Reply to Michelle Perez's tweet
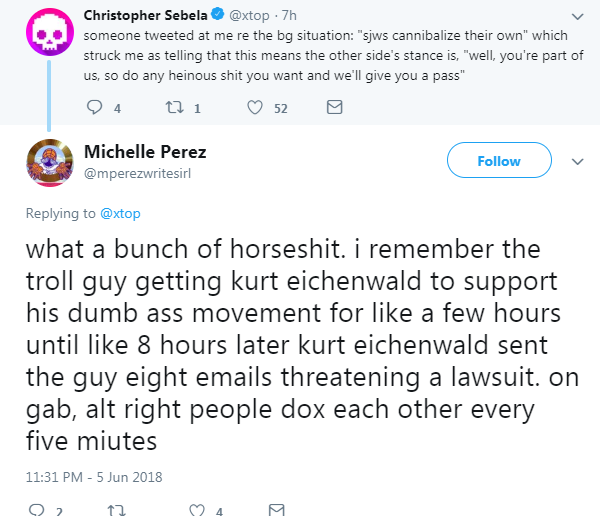 (x=37, y=510)
